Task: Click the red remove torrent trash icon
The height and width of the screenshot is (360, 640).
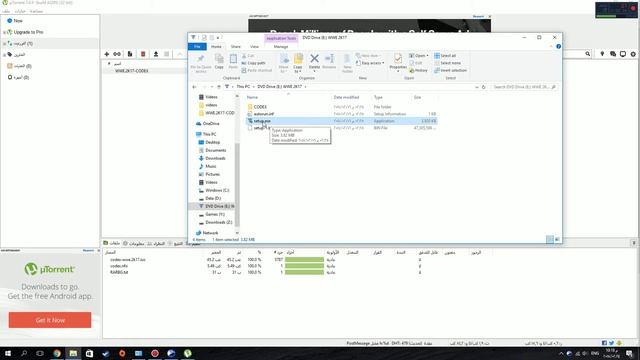Action: [143, 54]
